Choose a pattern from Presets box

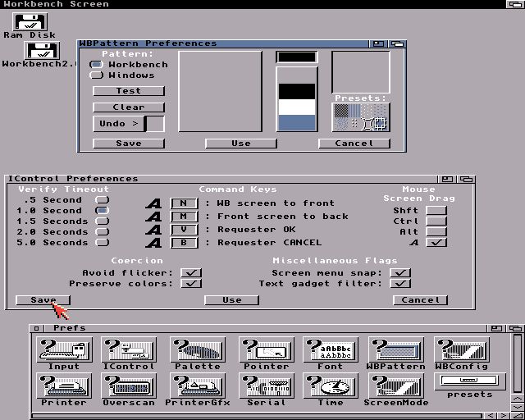pyautogui.click(x=361, y=117)
